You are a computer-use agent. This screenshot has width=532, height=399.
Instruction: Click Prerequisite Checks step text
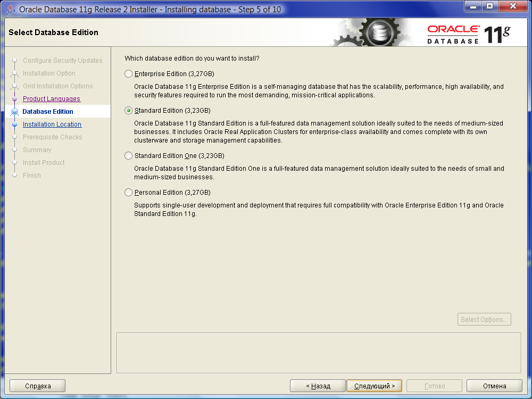click(53, 137)
